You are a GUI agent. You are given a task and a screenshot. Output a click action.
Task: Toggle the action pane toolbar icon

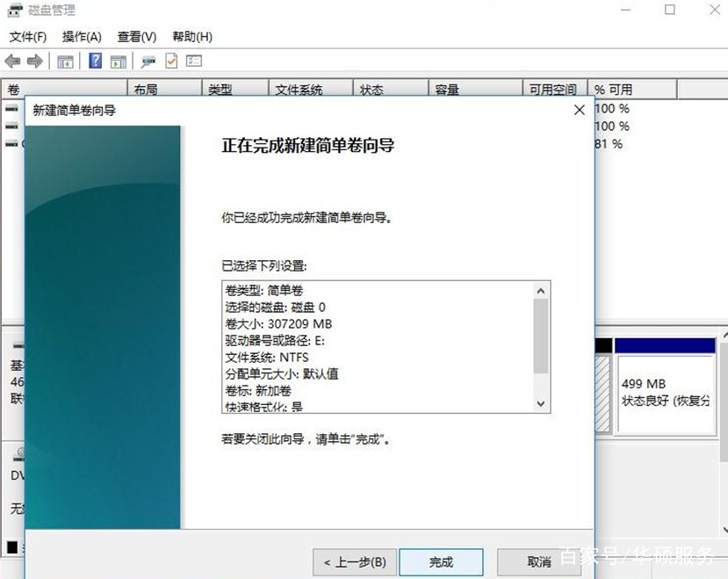pyautogui.click(x=117, y=61)
